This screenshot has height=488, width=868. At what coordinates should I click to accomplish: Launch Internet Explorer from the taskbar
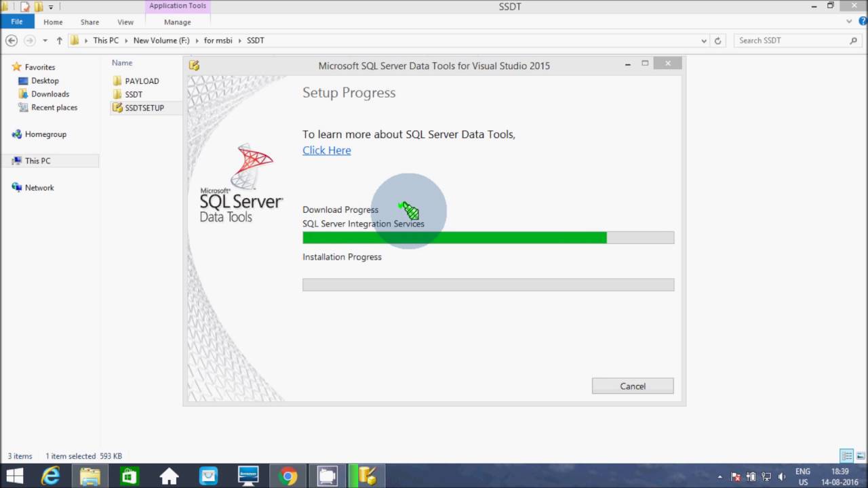(51, 476)
